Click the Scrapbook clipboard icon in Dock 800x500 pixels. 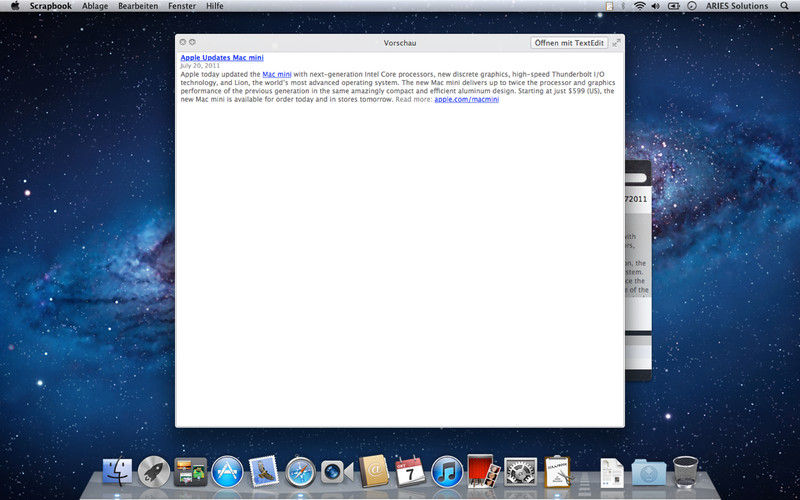tap(557, 471)
